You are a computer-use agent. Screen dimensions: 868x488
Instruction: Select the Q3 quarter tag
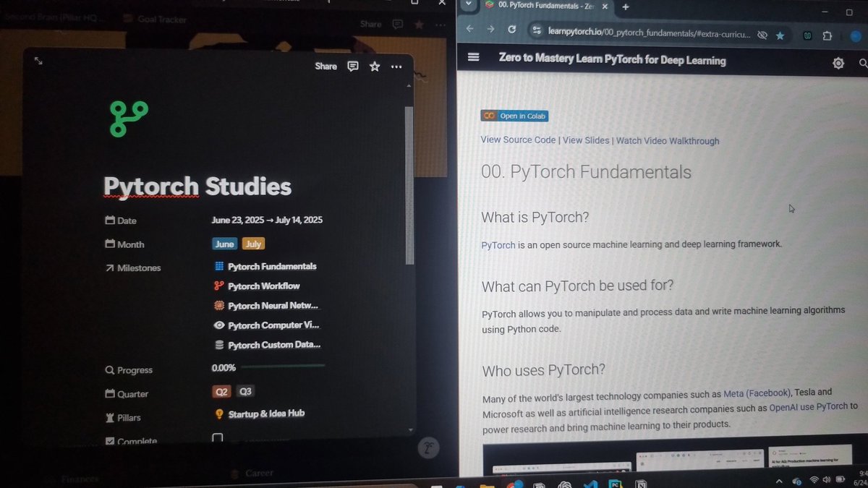coord(245,392)
